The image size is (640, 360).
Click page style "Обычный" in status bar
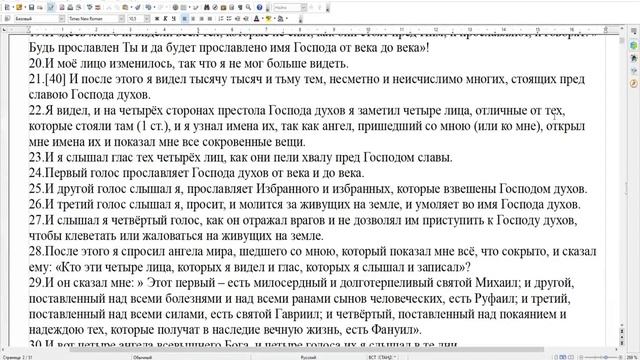click(x=142, y=357)
